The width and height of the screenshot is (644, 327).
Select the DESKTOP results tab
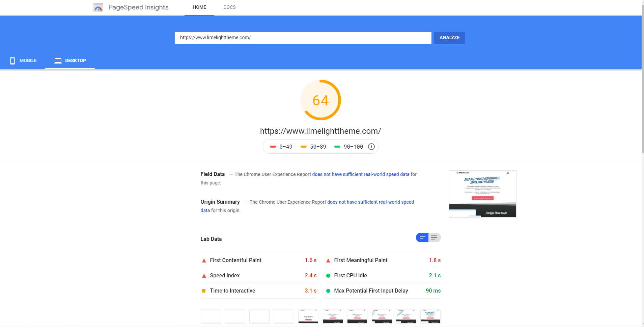pyautogui.click(x=70, y=61)
